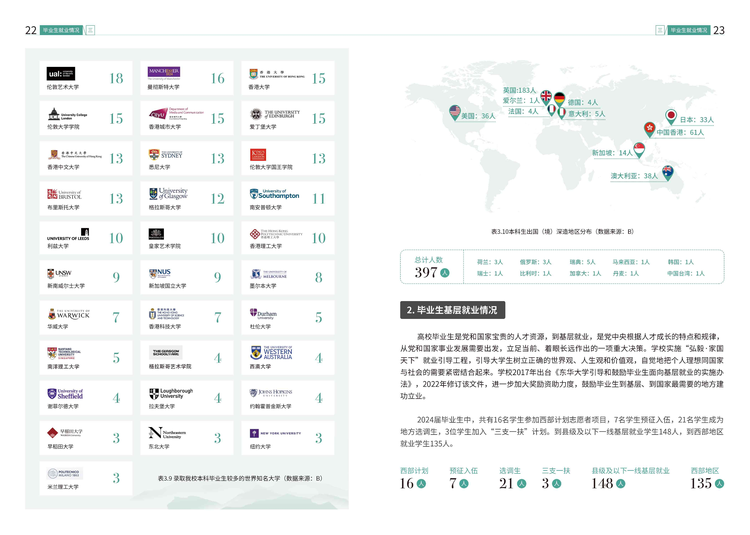Click the USA flag map pin
Image resolution: width=750 pixels, height=535 pixels.
[x=455, y=113]
